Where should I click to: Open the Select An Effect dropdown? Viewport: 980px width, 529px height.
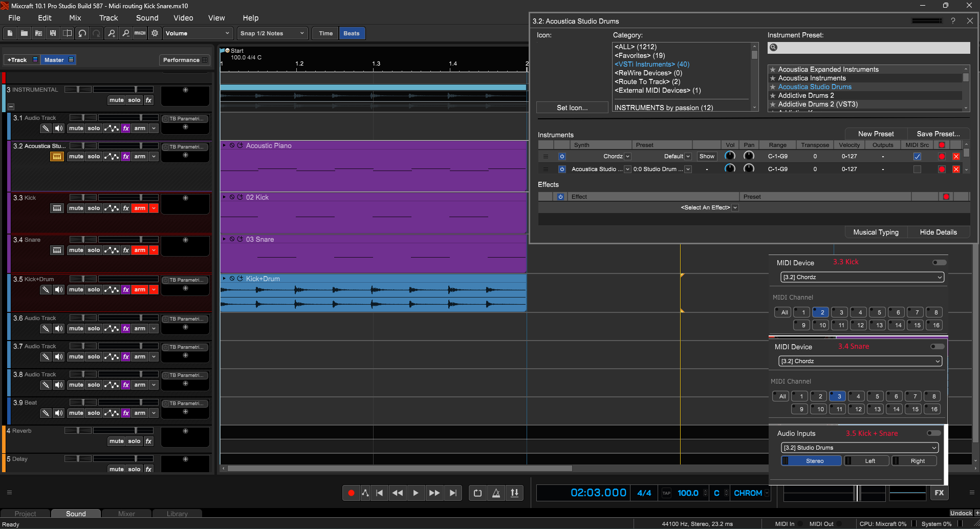[735, 207]
